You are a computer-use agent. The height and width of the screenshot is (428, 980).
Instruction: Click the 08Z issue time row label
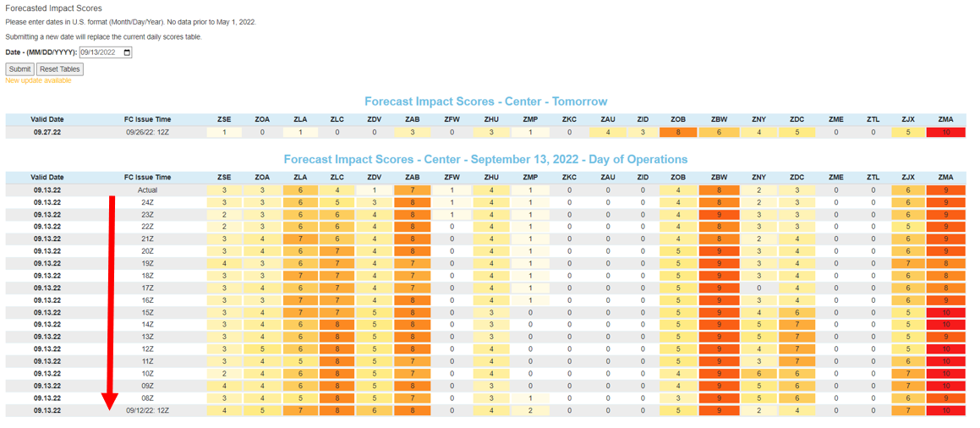click(x=147, y=398)
